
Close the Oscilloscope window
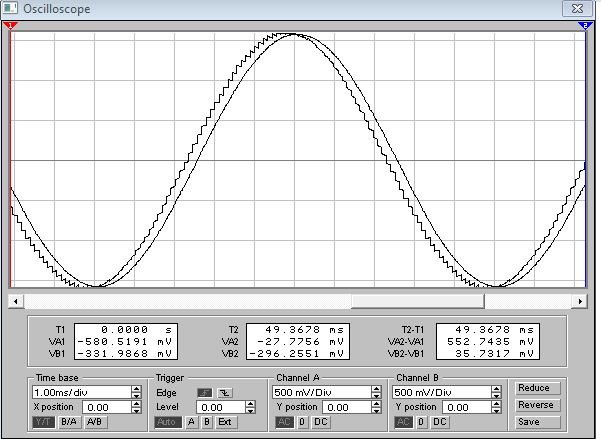point(577,8)
